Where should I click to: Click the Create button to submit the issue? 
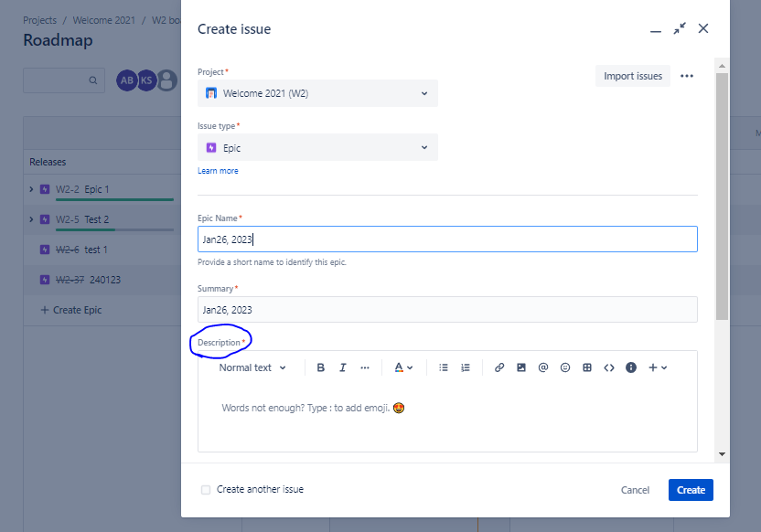[690, 490]
